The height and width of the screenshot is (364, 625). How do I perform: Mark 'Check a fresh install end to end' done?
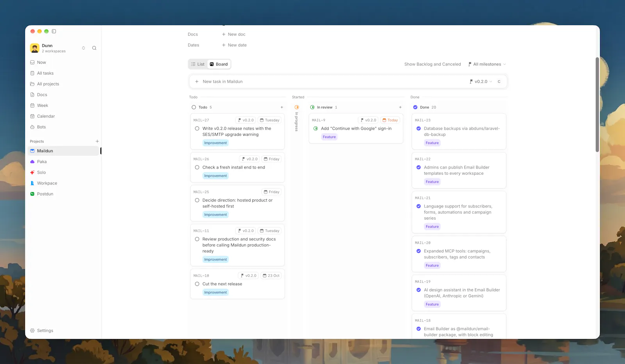197,167
